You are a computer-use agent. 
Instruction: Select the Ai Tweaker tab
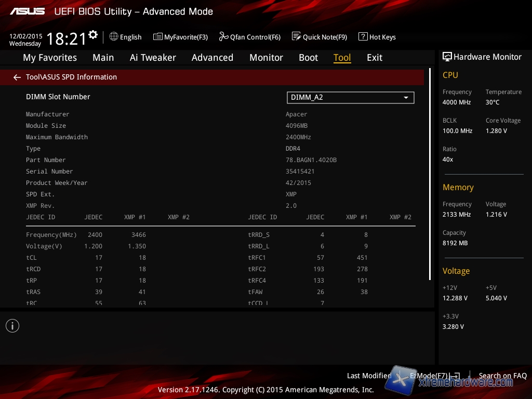click(153, 58)
